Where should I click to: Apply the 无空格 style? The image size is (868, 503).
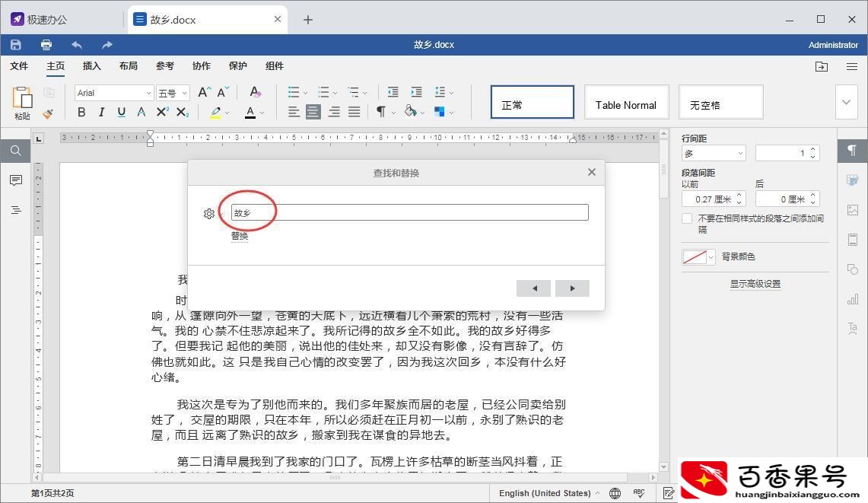720,102
